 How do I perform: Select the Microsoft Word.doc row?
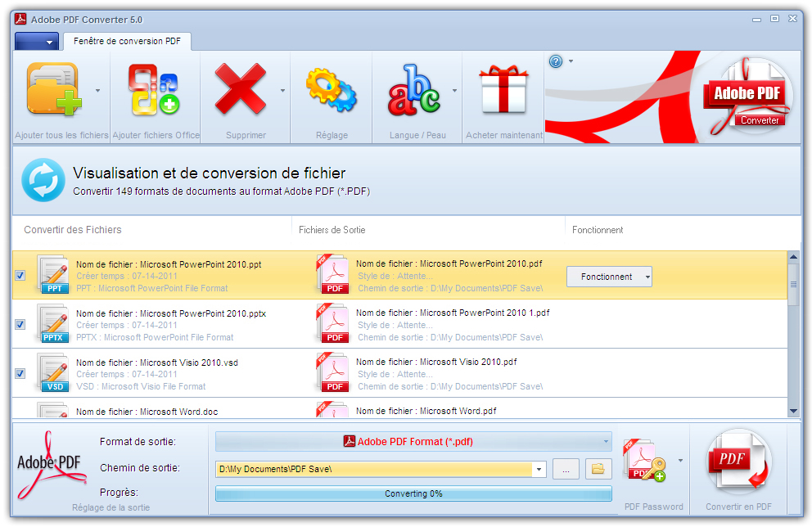coord(399,409)
